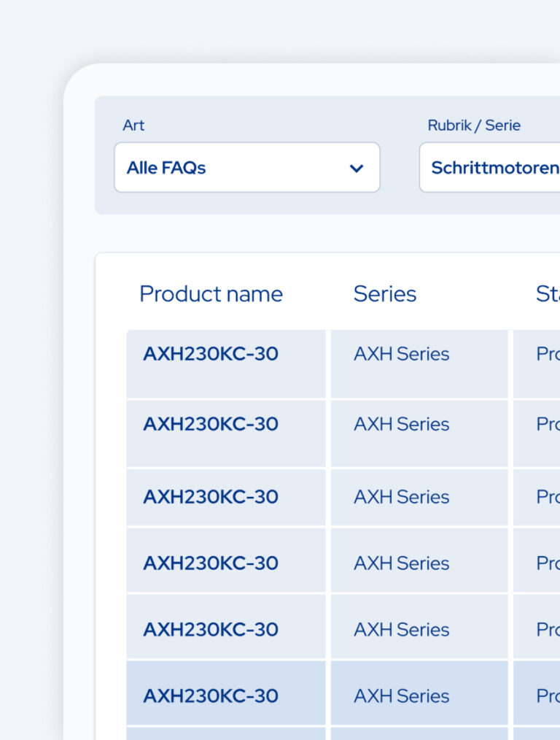Open the Alle FAQs dropdown
This screenshot has height=740, width=560.
(x=247, y=167)
